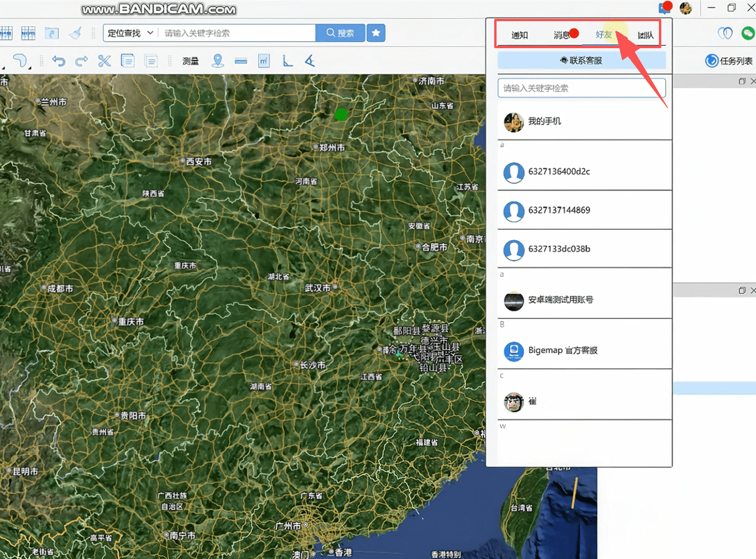The height and width of the screenshot is (559, 756).
Task: Restore down the application window
Action: pyautogui.click(x=732, y=8)
